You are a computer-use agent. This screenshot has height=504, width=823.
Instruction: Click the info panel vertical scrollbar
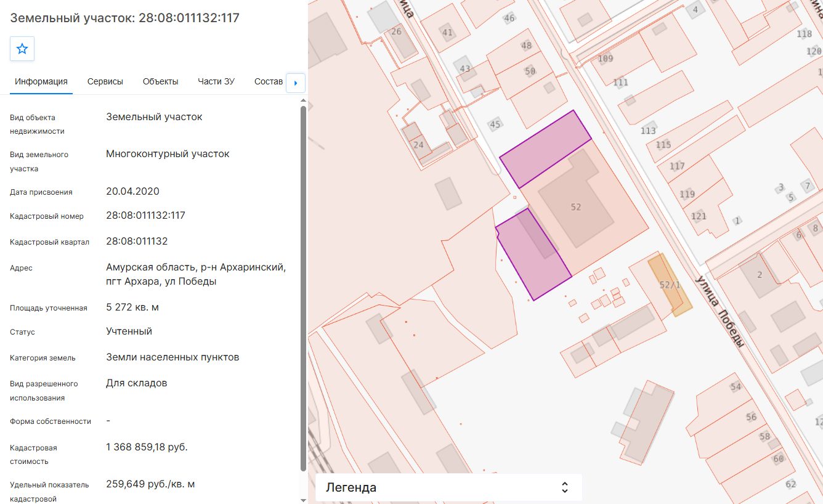tap(302, 288)
